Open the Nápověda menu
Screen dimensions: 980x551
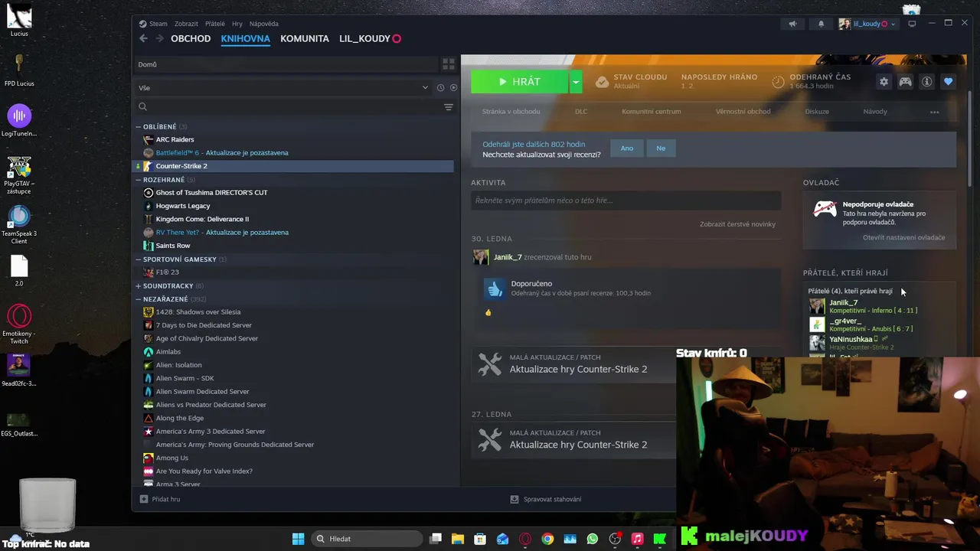(x=264, y=24)
